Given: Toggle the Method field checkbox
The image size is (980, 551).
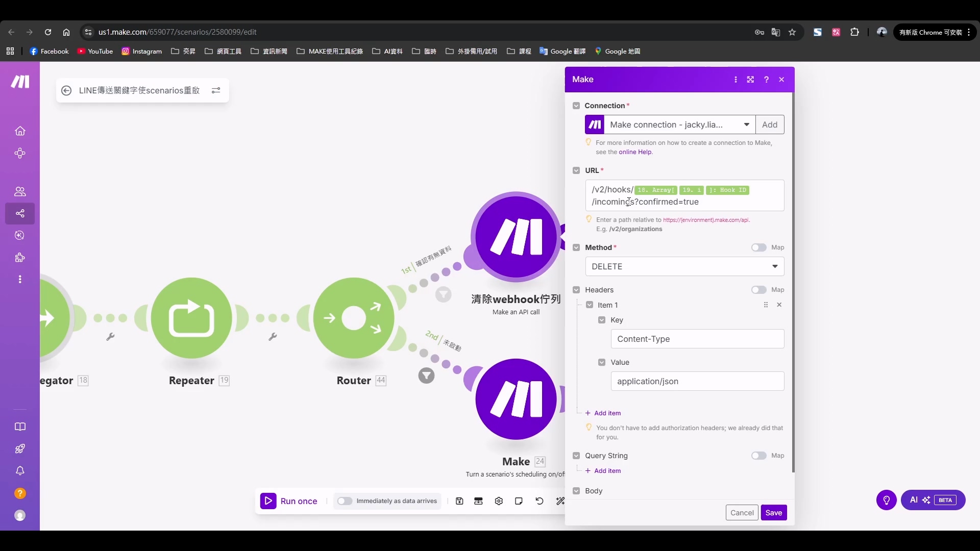Looking at the screenshot, I should pos(576,247).
